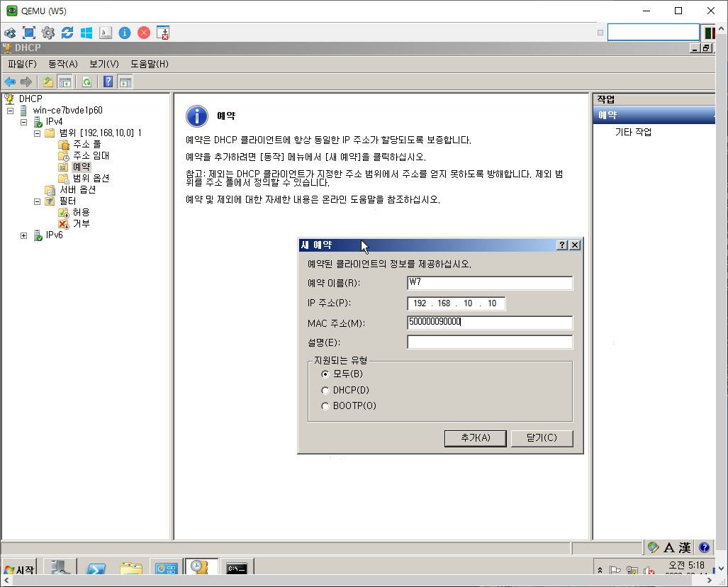Viewport: 728px width, 587px height.
Task: Collapse the 범위 [192.168.10.0] node
Action: (37, 134)
